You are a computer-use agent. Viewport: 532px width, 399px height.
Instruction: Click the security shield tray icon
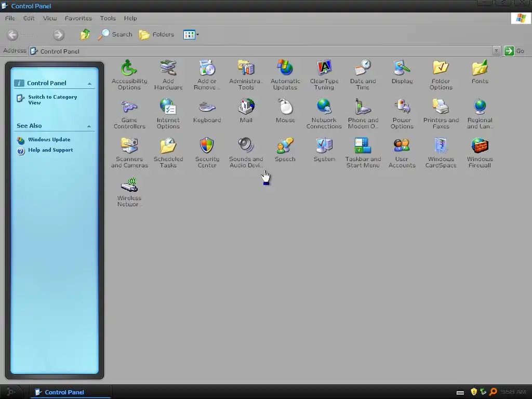[474, 392]
